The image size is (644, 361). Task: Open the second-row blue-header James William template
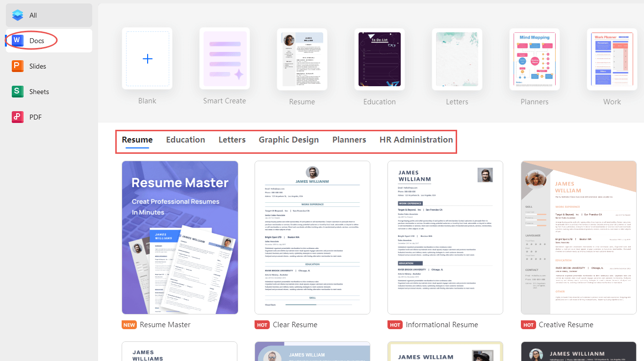tap(312, 351)
